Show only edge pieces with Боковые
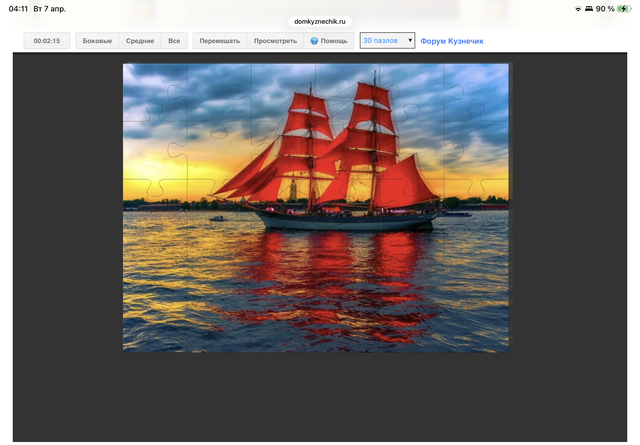 pos(97,41)
